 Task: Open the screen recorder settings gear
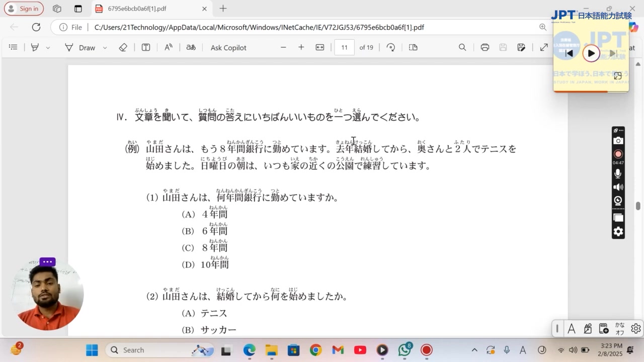click(x=618, y=232)
